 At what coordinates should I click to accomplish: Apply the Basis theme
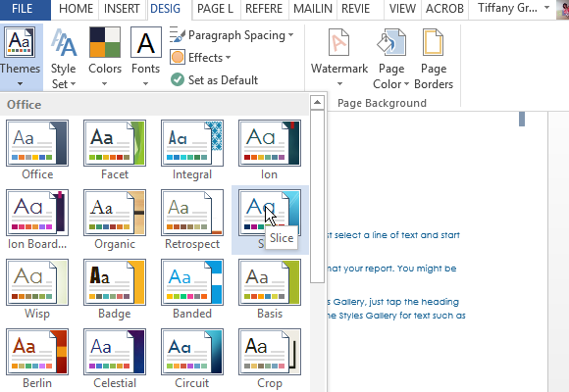[x=270, y=289]
